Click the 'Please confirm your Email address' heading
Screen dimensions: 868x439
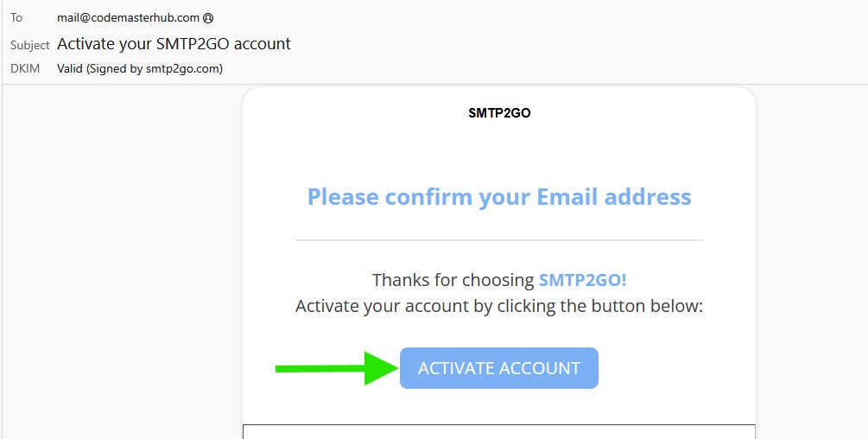click(x=499, y=197)
